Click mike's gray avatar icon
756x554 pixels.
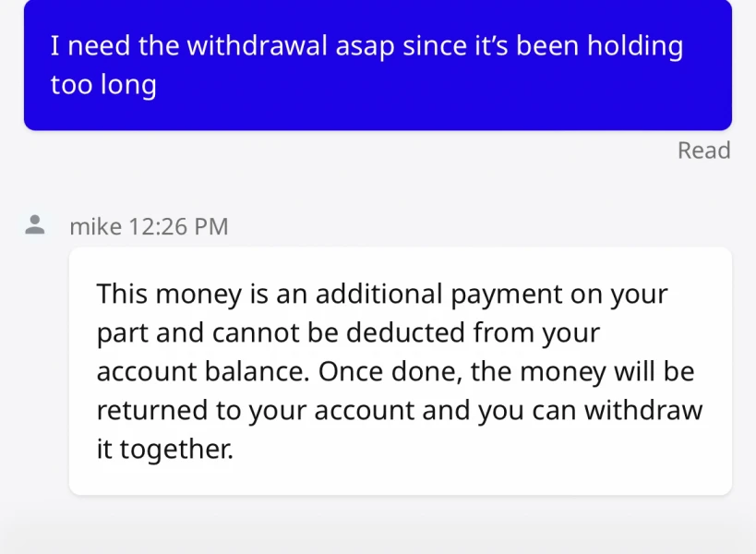(x=35, y=224)
